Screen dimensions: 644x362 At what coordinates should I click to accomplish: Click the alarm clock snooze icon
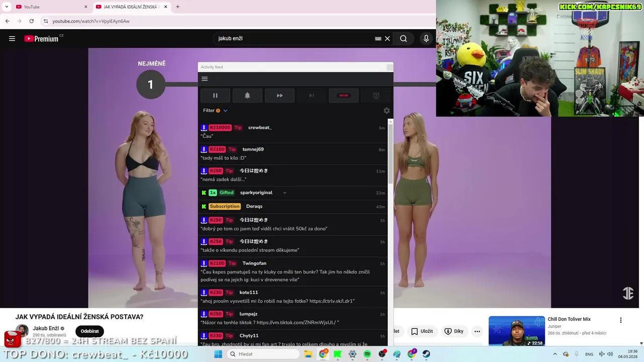point(376,96)
